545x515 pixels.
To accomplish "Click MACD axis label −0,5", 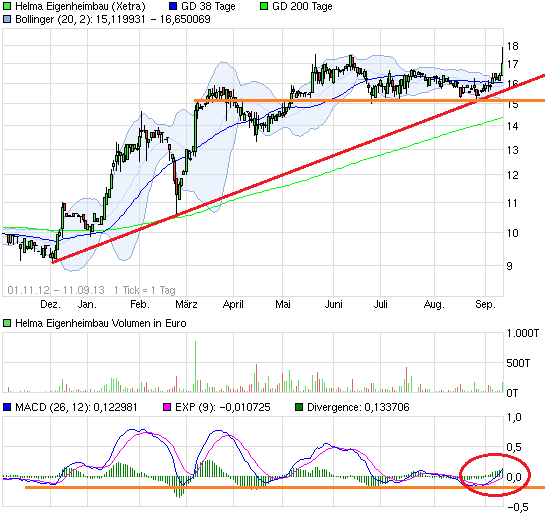I will click(518, 507).
